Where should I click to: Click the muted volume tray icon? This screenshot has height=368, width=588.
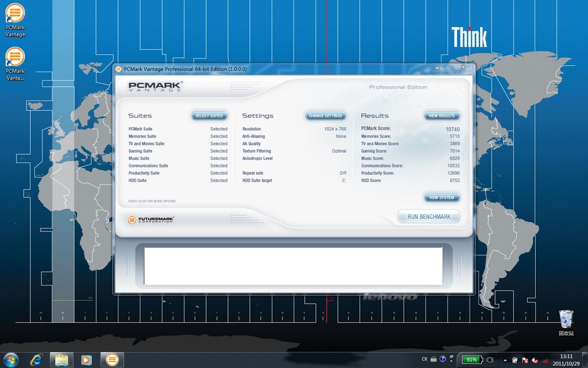pos(535,360)
